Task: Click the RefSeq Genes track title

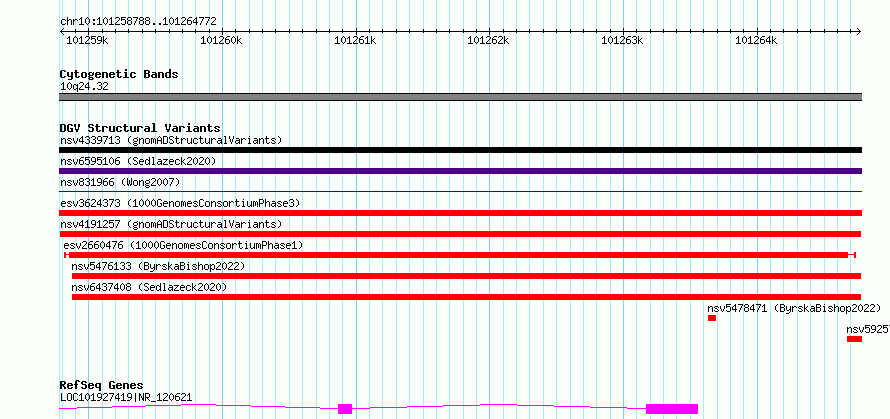Action: 101,386
